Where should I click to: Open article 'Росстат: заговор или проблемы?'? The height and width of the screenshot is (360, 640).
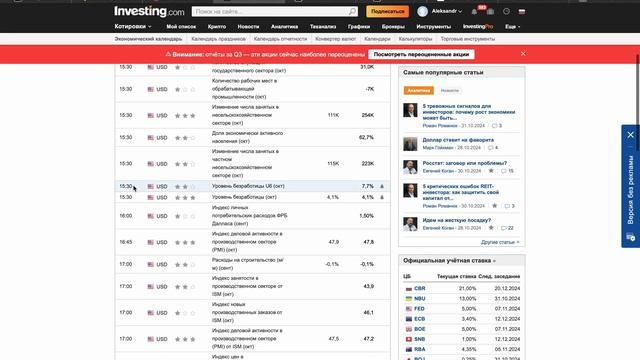coord(464,163)
